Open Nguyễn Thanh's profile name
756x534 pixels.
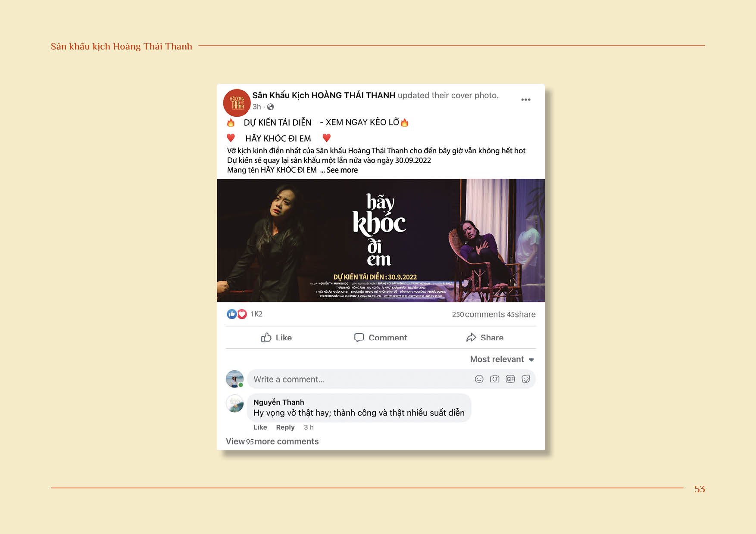point(278,402)
